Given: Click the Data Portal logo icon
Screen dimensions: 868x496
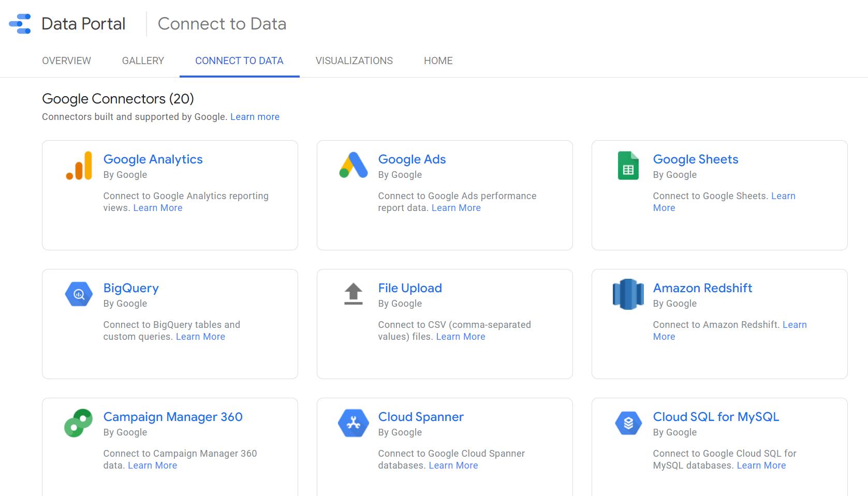Looking at the screenshot, I should point(20,24).
